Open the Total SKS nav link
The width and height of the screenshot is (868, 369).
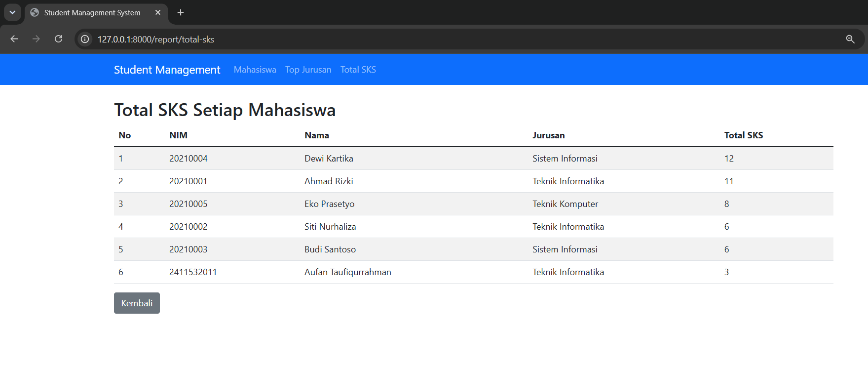tap(358, 70)
